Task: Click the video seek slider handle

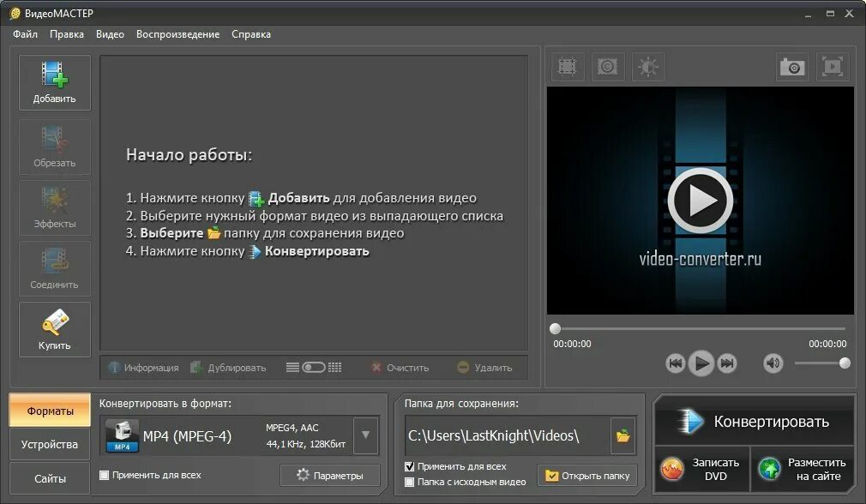Action: click(555, 329)
